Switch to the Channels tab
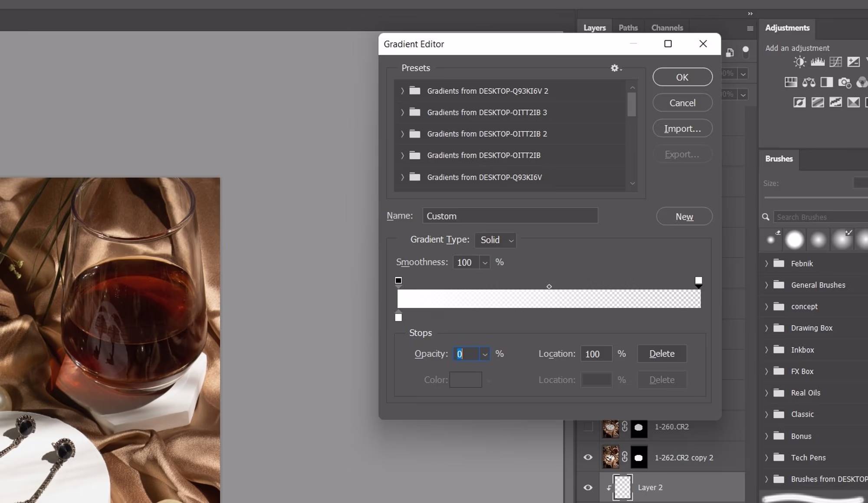The image size is (868, 503). (667, 28)
